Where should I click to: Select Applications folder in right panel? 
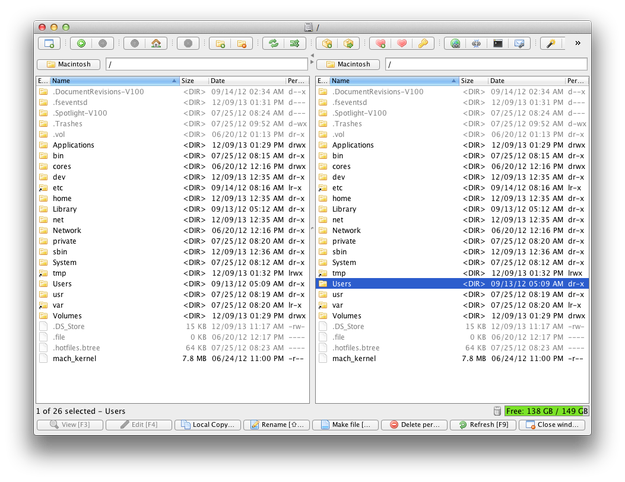click(x=452, y=145)
